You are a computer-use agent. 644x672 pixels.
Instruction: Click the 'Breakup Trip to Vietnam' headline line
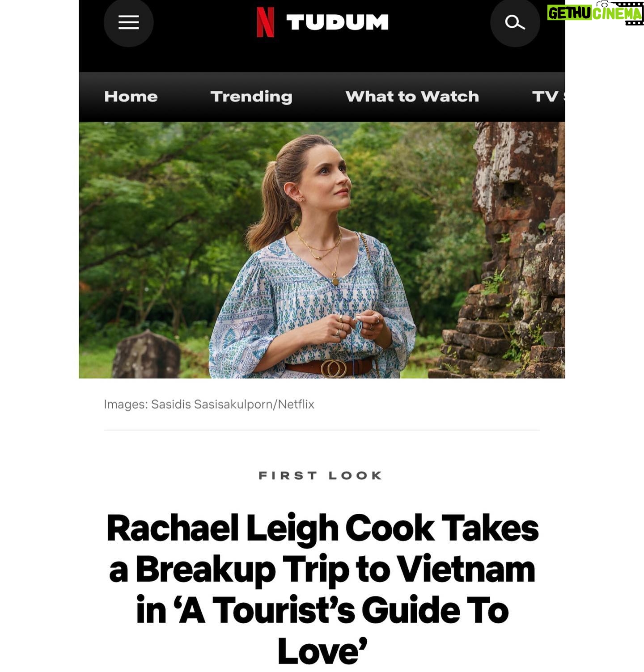(x=322, y=569)
